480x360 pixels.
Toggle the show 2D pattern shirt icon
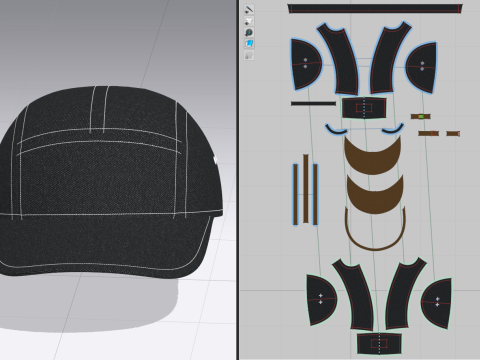point(249,21)
